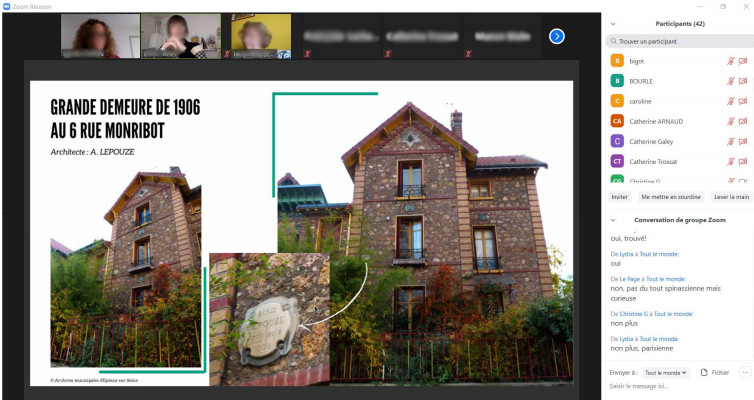Click caroline's disabled camera icon
Viewport: 754px width, 400px height.
pos(743,101)
